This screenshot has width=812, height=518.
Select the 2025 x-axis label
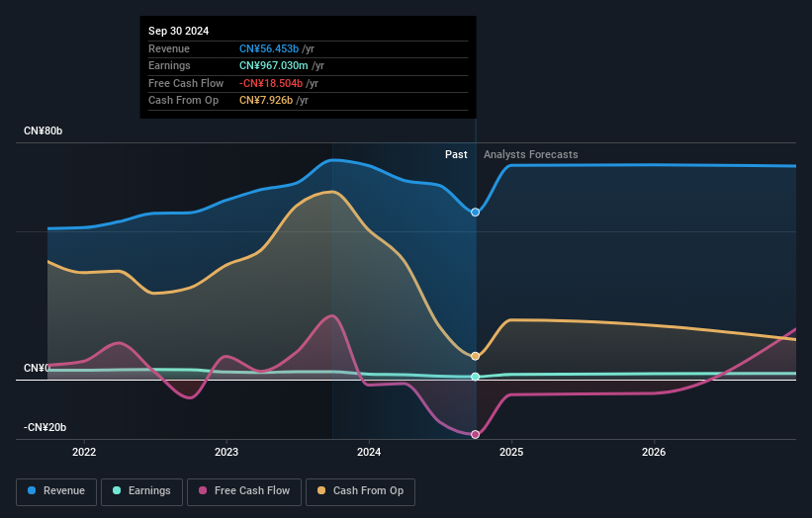tap(511, 452)
